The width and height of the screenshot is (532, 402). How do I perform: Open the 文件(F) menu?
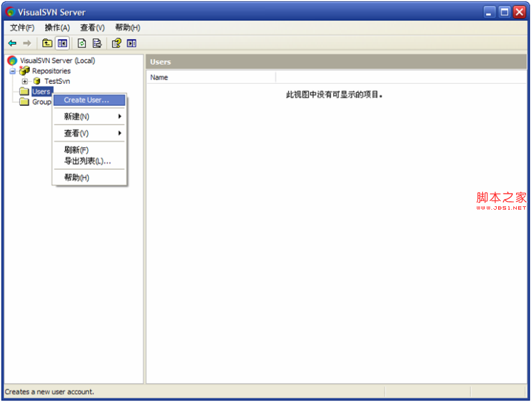tap(22, 27)
